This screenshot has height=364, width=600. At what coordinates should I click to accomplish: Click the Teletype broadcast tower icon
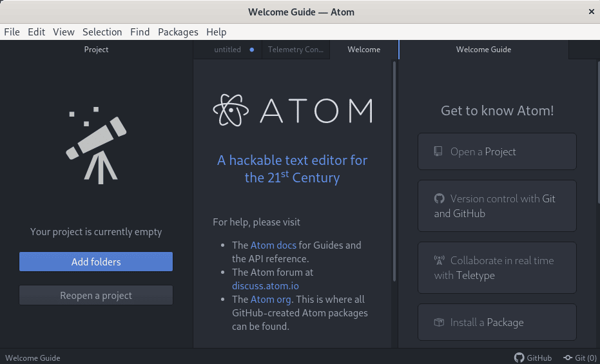coord(440,260)
